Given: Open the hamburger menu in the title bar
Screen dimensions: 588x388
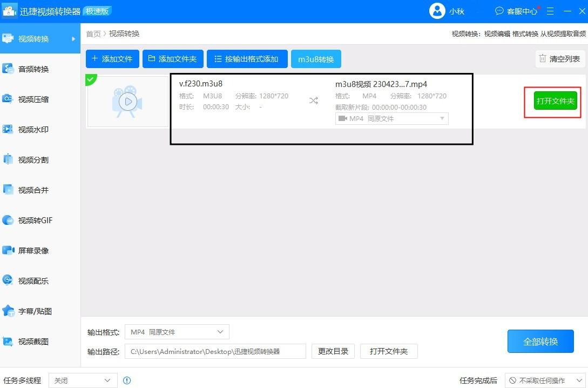Looking at the screenshot, I should point(550,11).
